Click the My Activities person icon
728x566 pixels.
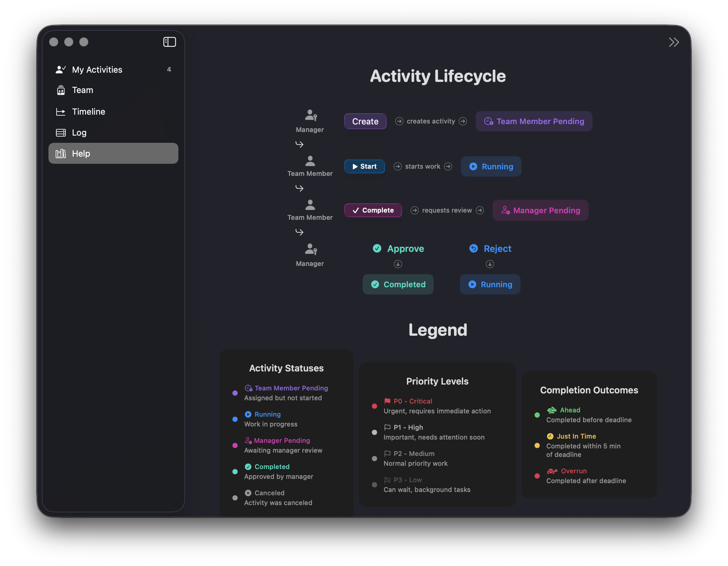coord(61,69)
